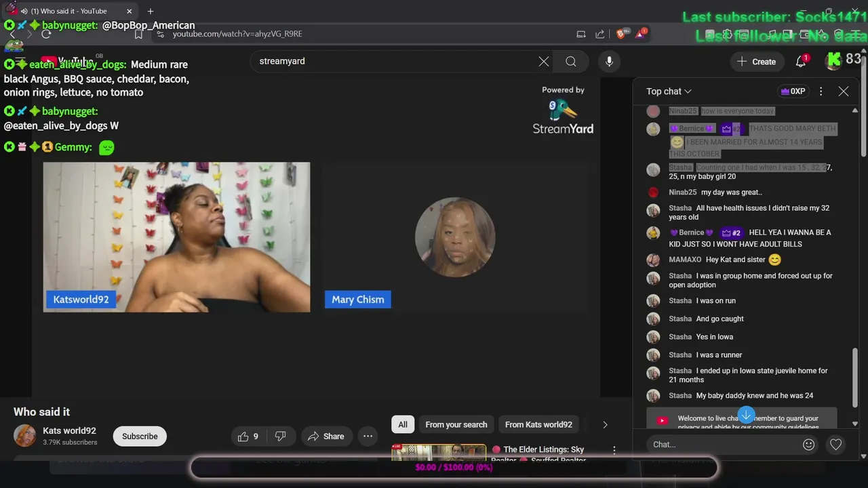Screen dimensions: 868x488
Task: Open the 0XP channel points badge
Action: click(793, 91)
